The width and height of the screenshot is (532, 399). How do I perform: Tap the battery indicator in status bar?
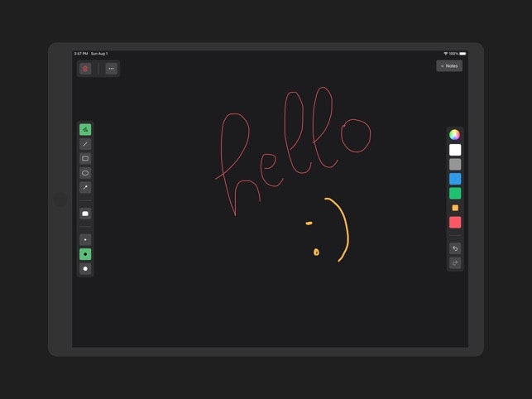463,54
